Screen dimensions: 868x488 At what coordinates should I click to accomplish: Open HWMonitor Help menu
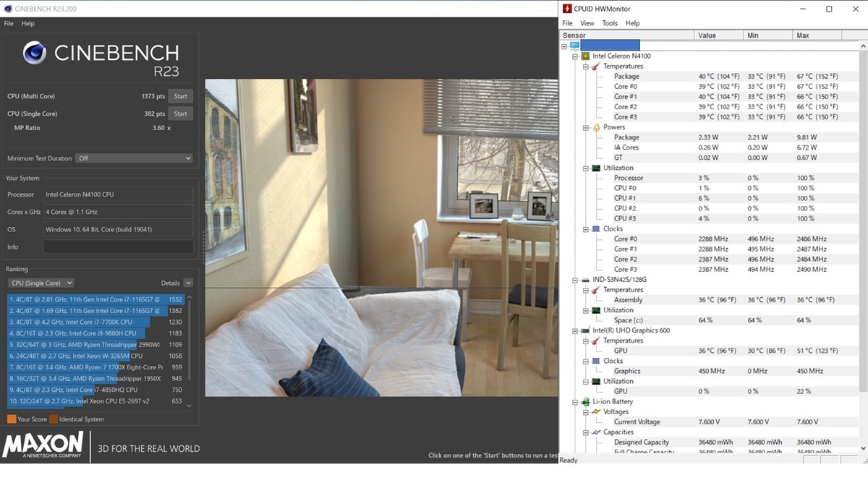[x=632, y=23]
